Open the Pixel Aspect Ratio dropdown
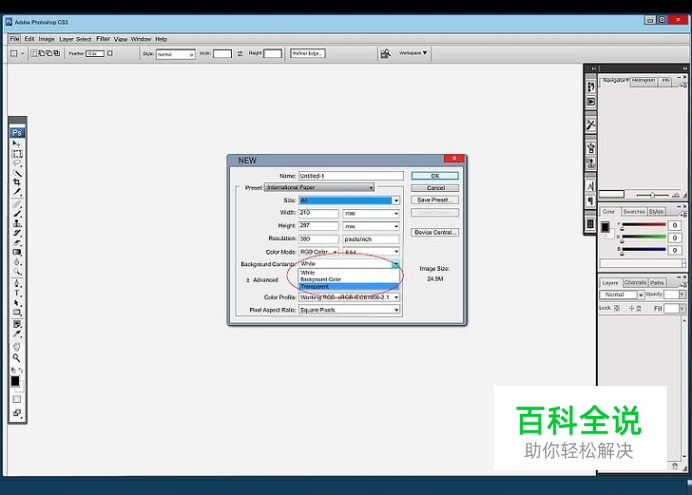The image size is (692, 495). coord(349,310)
